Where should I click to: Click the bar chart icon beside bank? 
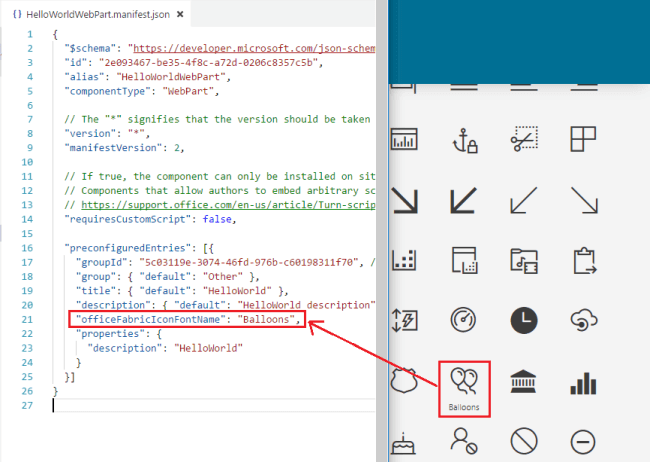(x=583, y=383)
